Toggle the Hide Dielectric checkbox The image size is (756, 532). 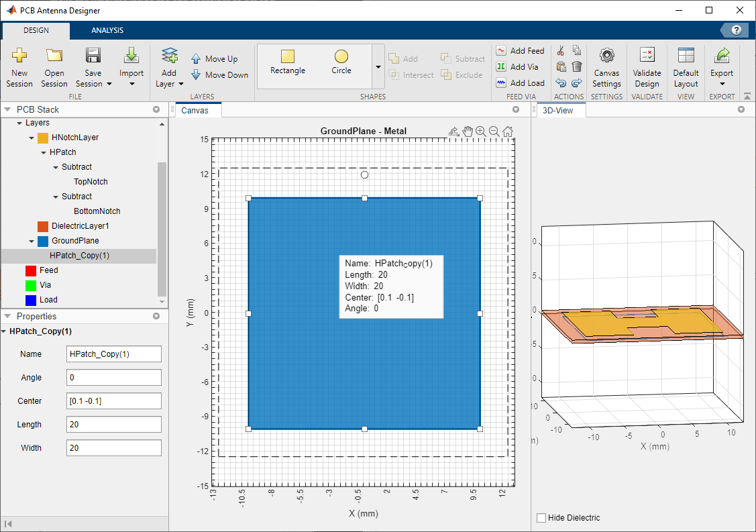pyautogui.click(x=541, y=517)
